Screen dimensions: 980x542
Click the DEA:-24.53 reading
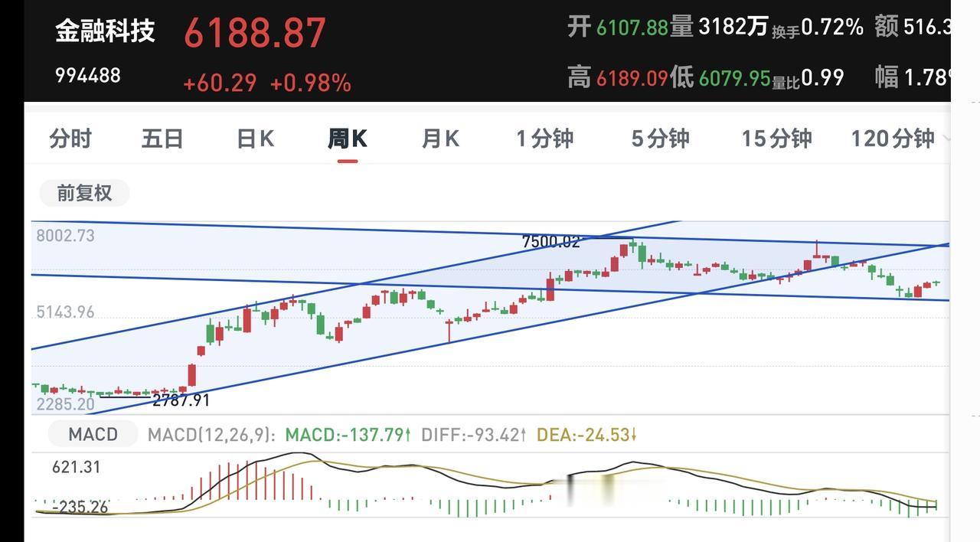pos(587,435)
